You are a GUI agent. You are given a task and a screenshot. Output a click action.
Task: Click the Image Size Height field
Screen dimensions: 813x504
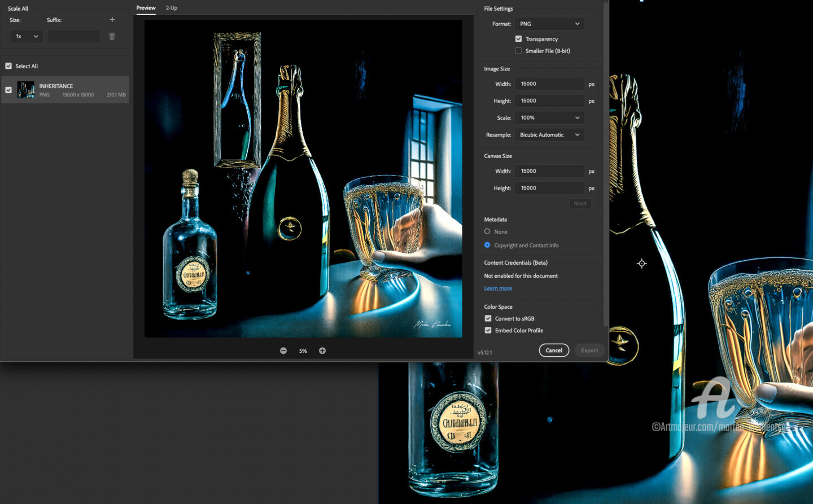[549, 100]
